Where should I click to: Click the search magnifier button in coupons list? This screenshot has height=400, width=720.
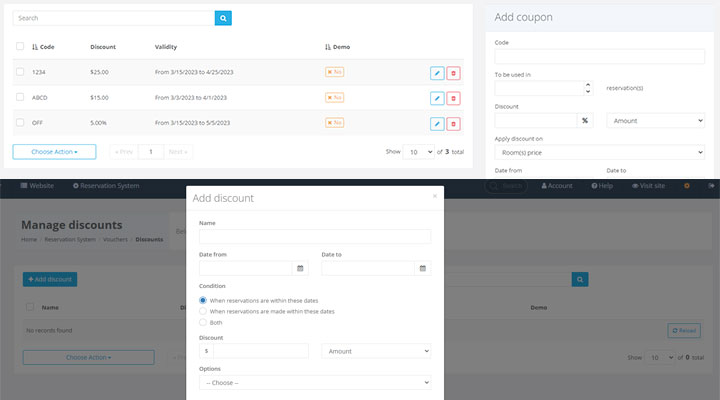tap(223, 18)
